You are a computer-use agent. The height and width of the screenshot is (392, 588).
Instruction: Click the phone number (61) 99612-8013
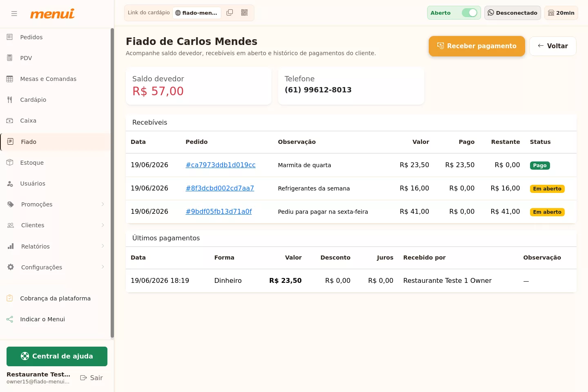click(x=318, y=90)
